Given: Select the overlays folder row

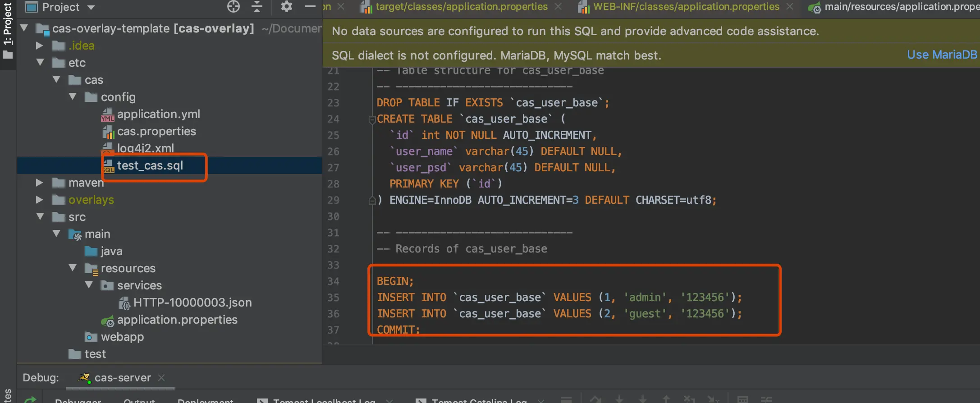Looking at the screenshot, I should coord(169,200).
